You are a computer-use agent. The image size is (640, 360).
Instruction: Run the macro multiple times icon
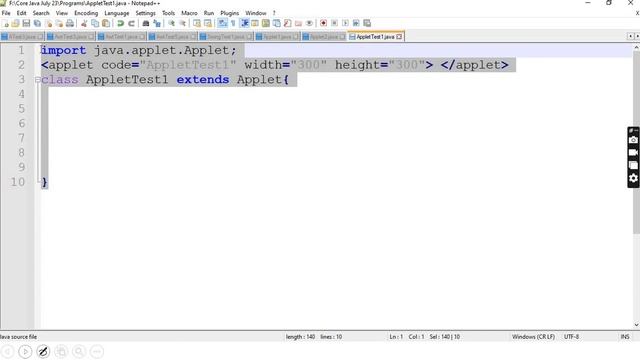[x=356, y=23]
